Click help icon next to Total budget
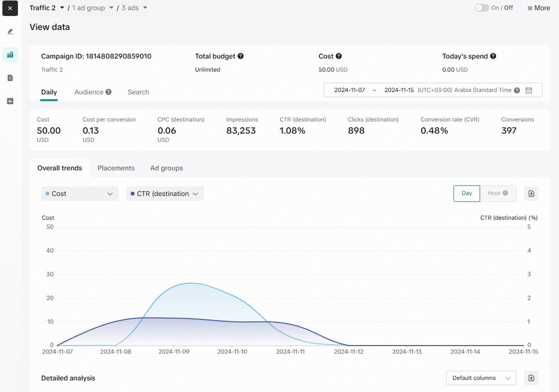Image resolution: width=559 pixels, height=392 pixels. 241,56
